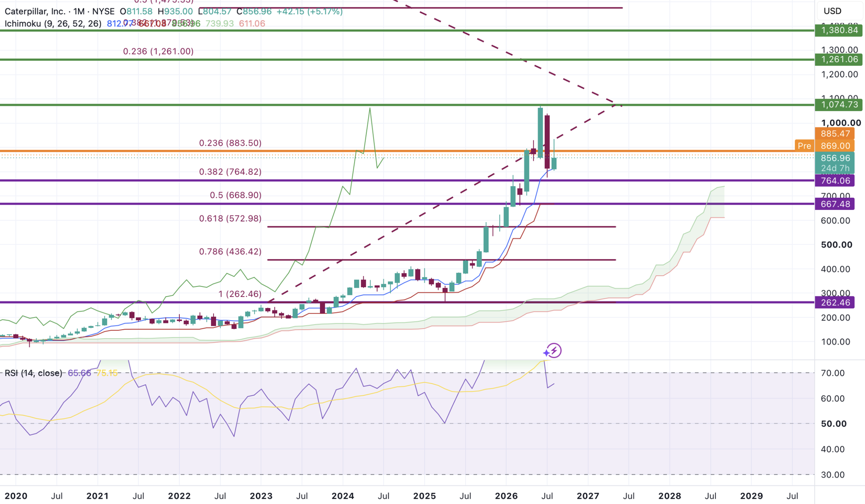
Task: Click the 1,200.00 price axis label
Action: (840, 74)
